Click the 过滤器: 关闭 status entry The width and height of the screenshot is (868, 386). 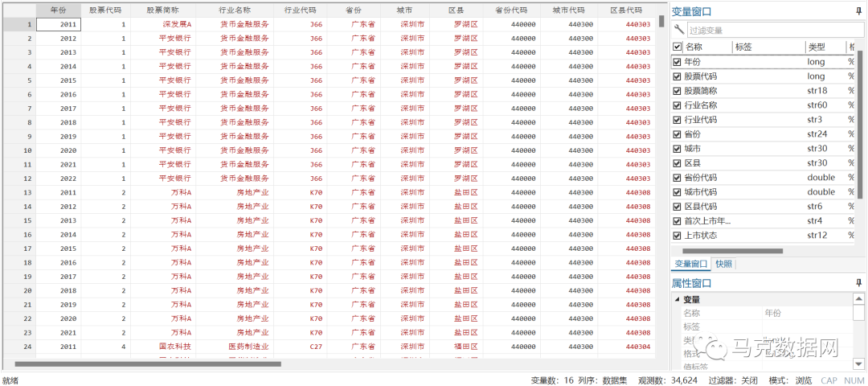734,380
